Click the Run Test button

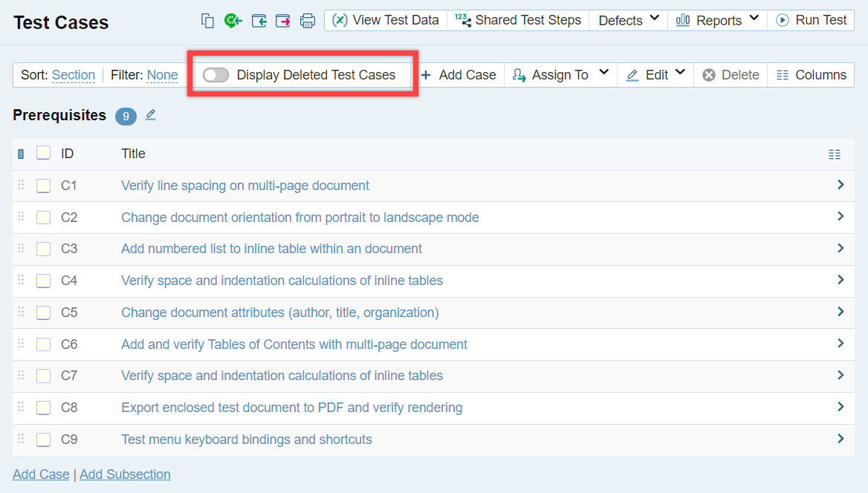(x=812, y=21)
